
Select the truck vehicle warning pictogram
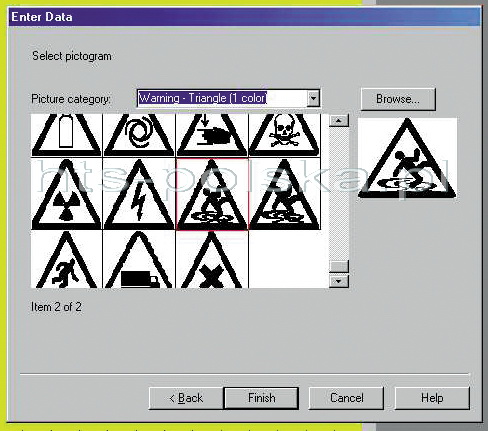coord(139,259)
